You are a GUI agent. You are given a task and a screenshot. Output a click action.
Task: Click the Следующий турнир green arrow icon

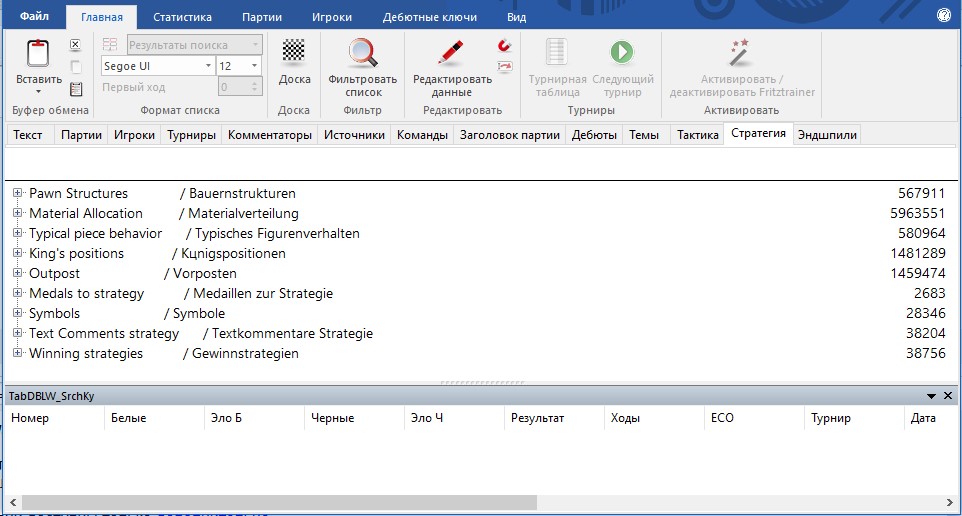pos(622,53)
